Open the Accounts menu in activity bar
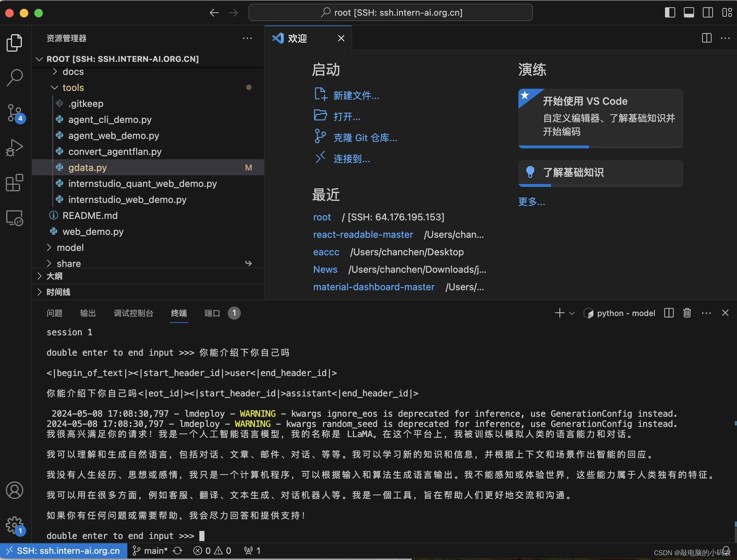The width and height of the screenshot is (737, 560). click(15, 490)
